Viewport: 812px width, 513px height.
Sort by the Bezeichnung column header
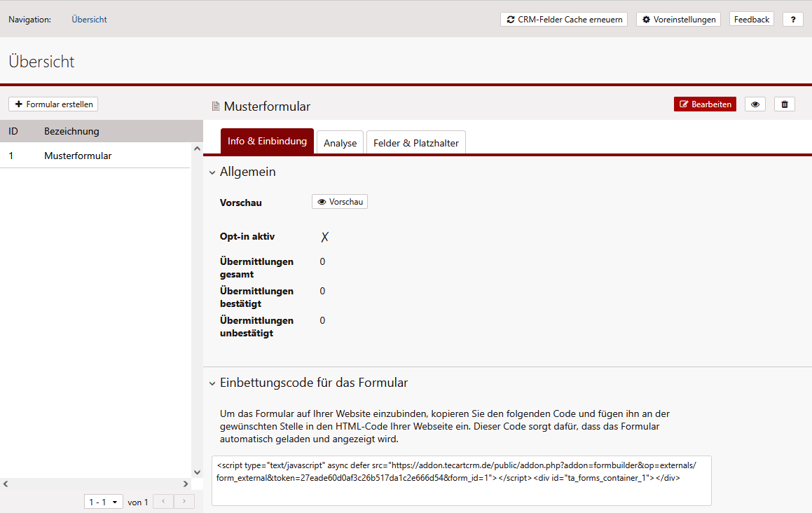click(x=71, y=131)
